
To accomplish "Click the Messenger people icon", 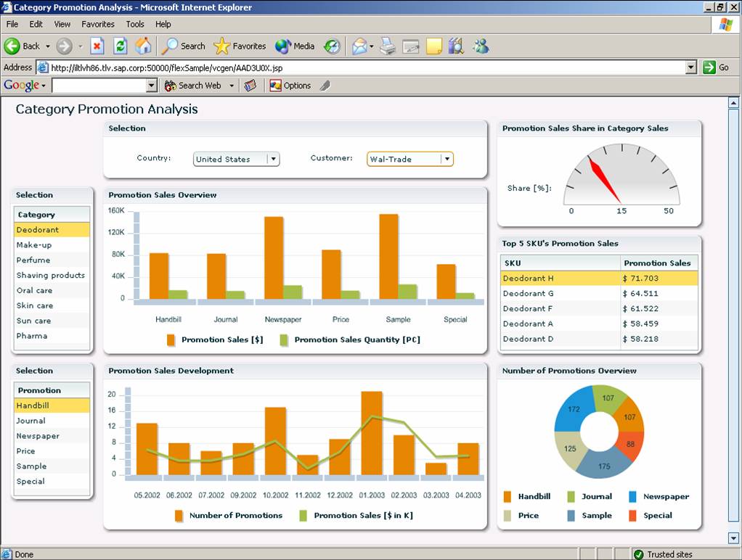I will (480, 46).
